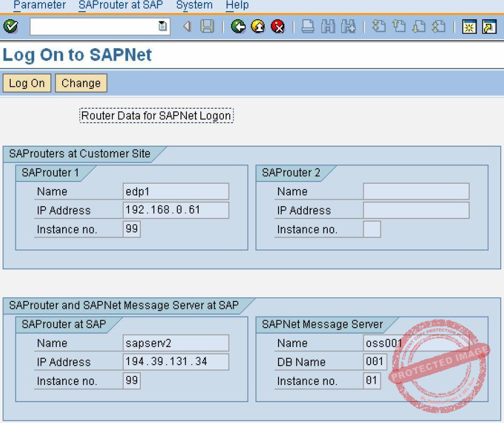Open the SAProuter at SAP menu
The height and width of the screenshot is (423, 504).
(121, 5)
